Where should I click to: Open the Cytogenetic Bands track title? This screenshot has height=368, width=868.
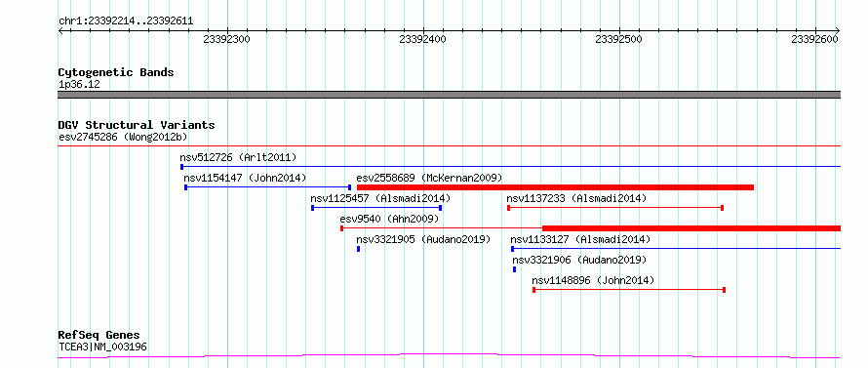pyautogui.click(x=116, y=72)
